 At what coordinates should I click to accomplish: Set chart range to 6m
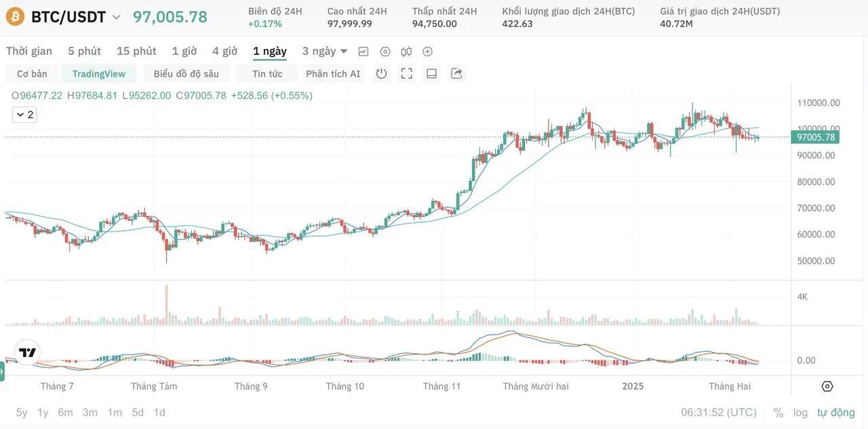tap(65, 413)
